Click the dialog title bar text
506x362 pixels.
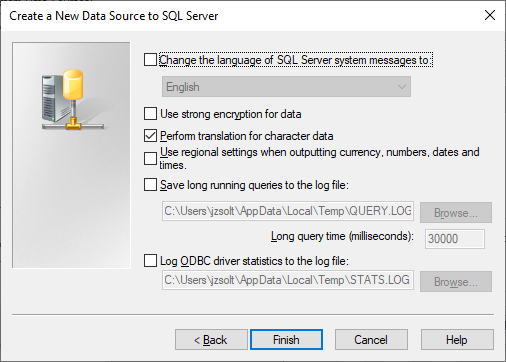(114, 16)
